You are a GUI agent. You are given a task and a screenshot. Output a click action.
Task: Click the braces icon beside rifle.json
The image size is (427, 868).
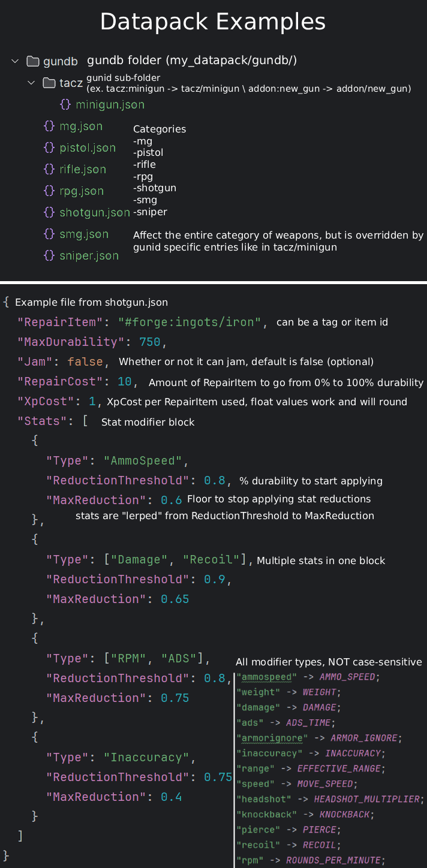click(49, 169)
